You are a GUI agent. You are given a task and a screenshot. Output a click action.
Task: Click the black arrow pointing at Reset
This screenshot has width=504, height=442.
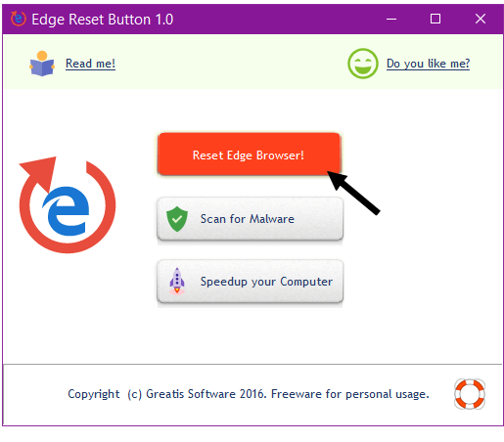tap(353, 193)
